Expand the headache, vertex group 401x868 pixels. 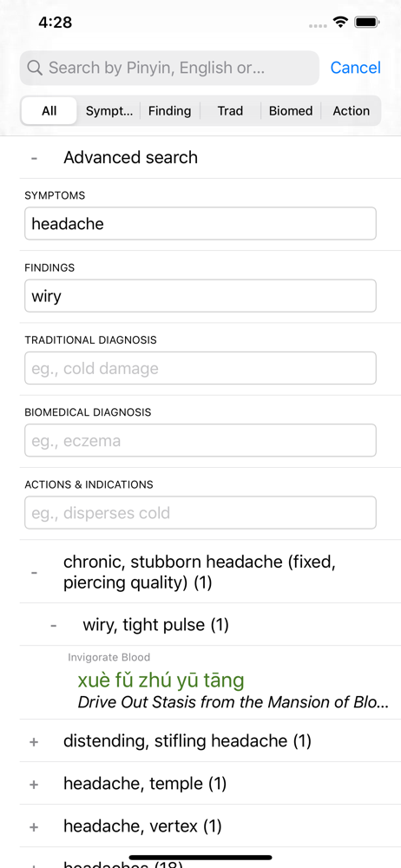coord(34,826)
